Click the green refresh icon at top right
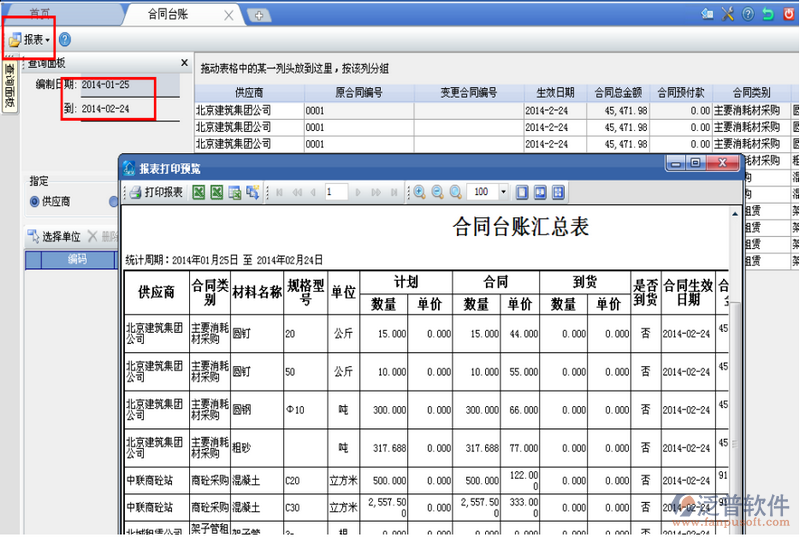800x538 pixels. pos(767,14)
